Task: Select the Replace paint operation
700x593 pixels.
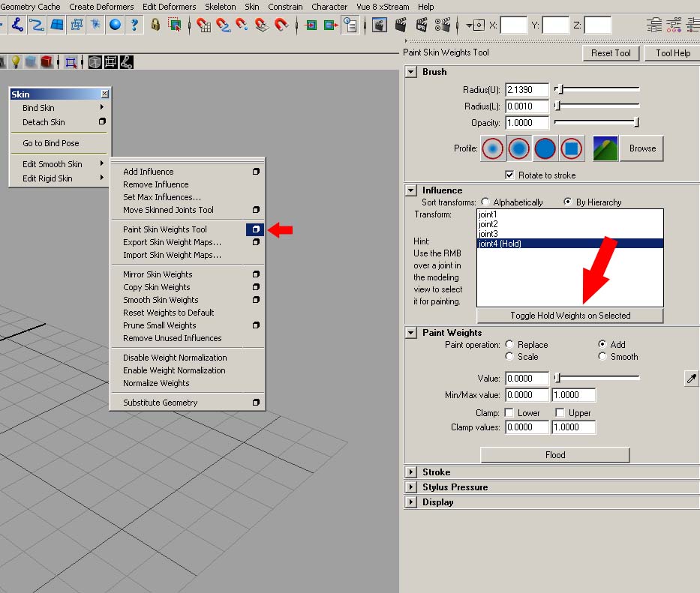Action: coord(510,345)
